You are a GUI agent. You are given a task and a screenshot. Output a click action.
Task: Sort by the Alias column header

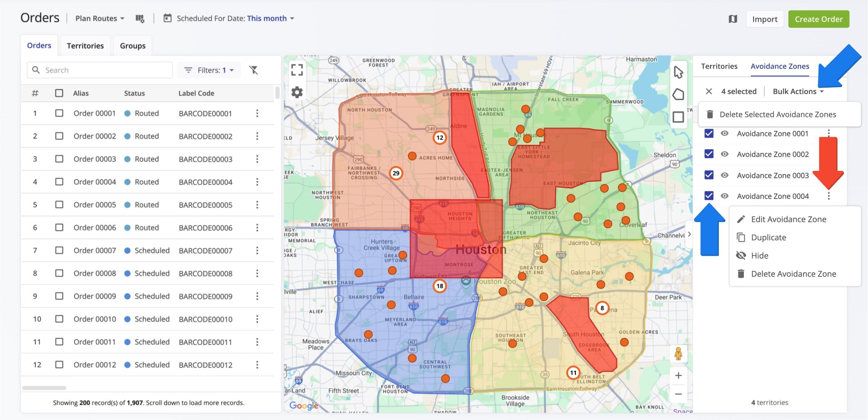80,93
